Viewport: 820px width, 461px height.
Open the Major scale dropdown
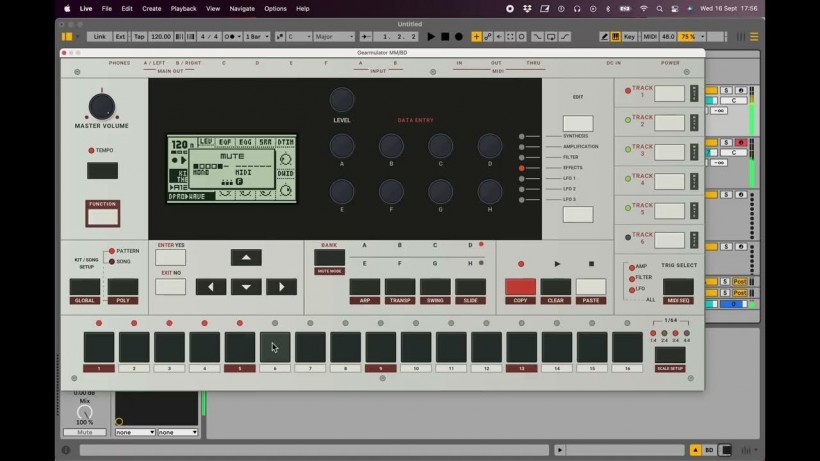(334, 37)
